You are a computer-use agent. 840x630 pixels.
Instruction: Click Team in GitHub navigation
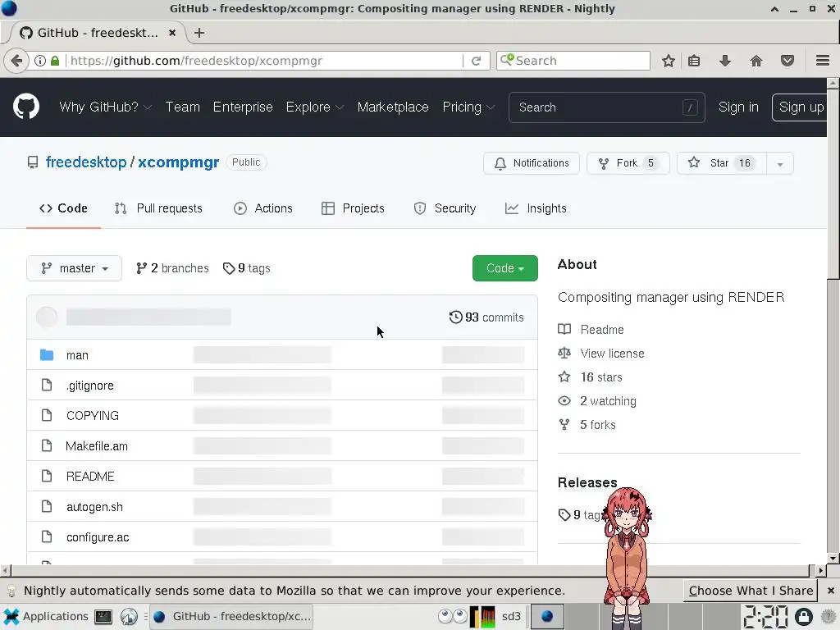click(x=182, y=107)
